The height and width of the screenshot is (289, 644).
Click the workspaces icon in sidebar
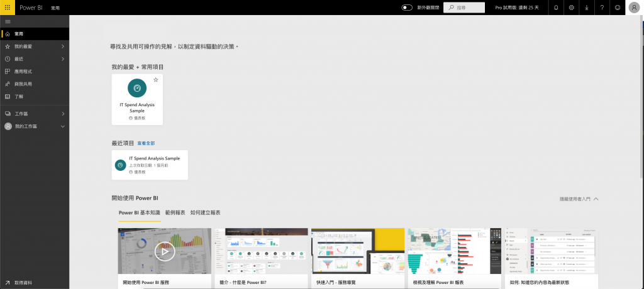point(8,113)
